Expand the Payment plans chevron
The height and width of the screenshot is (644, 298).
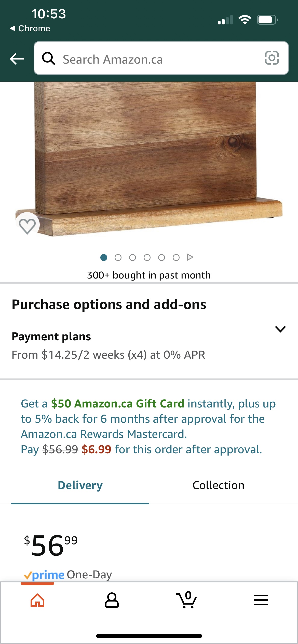pyautogui.click(x=280, y=329)
